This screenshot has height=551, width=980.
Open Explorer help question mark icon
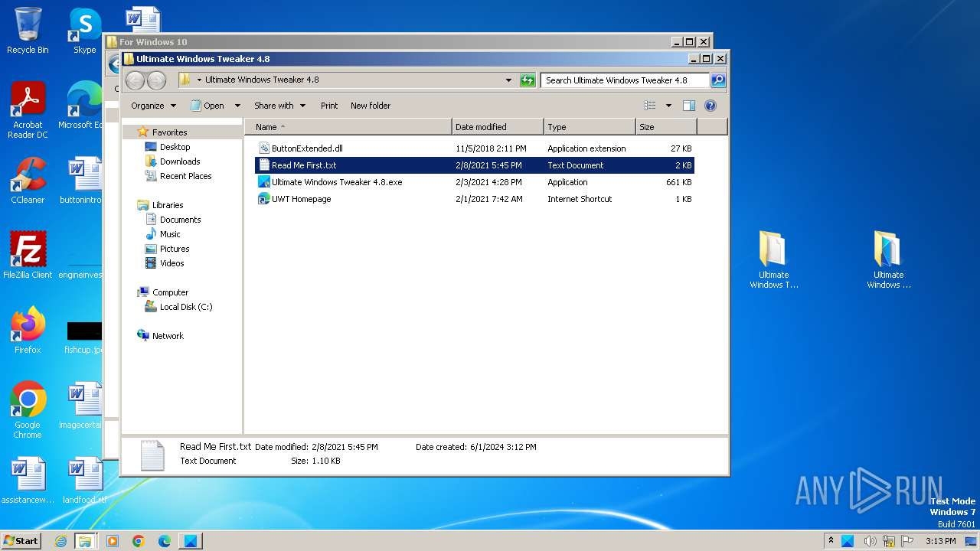710,106
